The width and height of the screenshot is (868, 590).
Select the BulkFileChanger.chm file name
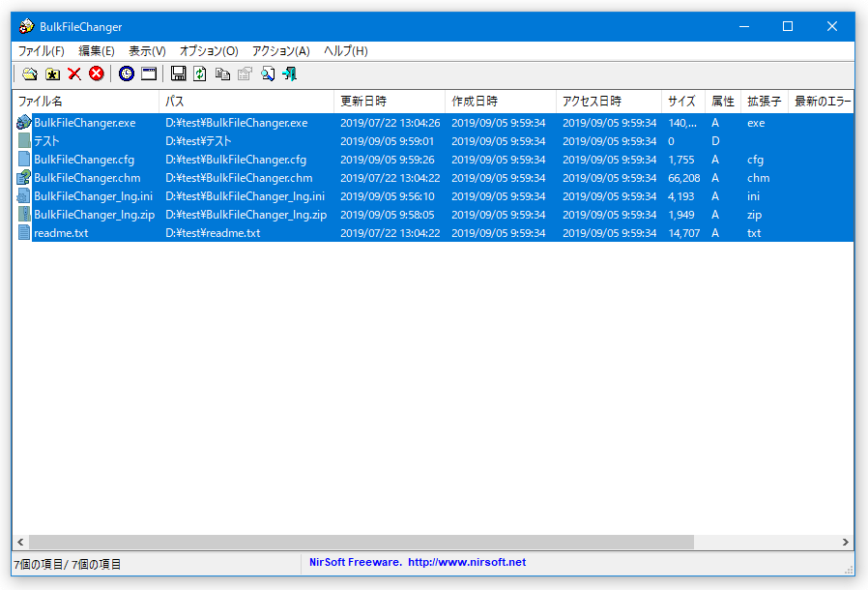pos(87,177)
